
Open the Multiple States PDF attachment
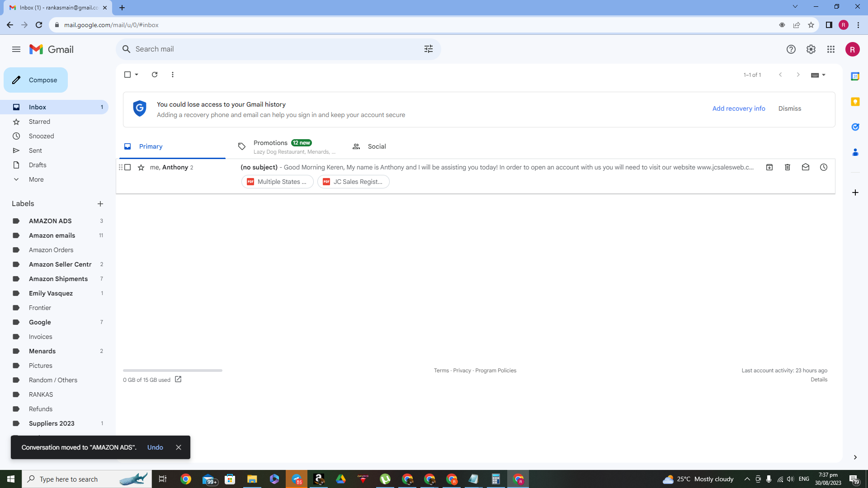point(278,182)
